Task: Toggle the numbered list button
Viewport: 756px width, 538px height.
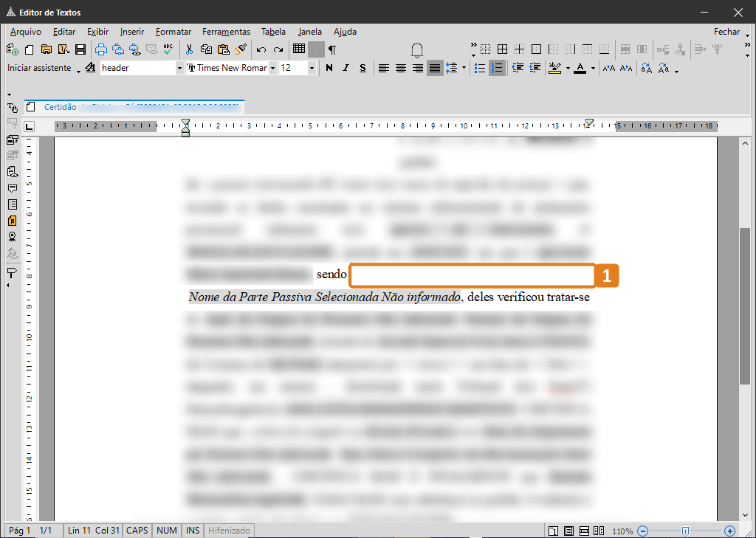Action: point(497,68)
